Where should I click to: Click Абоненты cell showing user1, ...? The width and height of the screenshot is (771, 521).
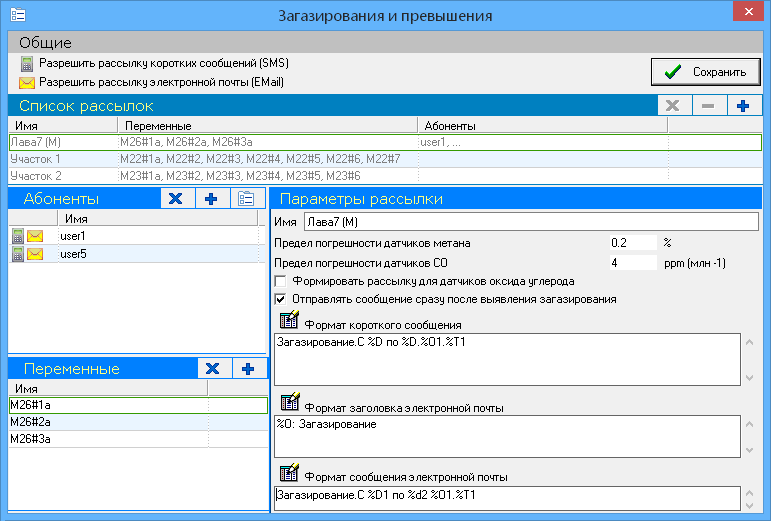543,143
